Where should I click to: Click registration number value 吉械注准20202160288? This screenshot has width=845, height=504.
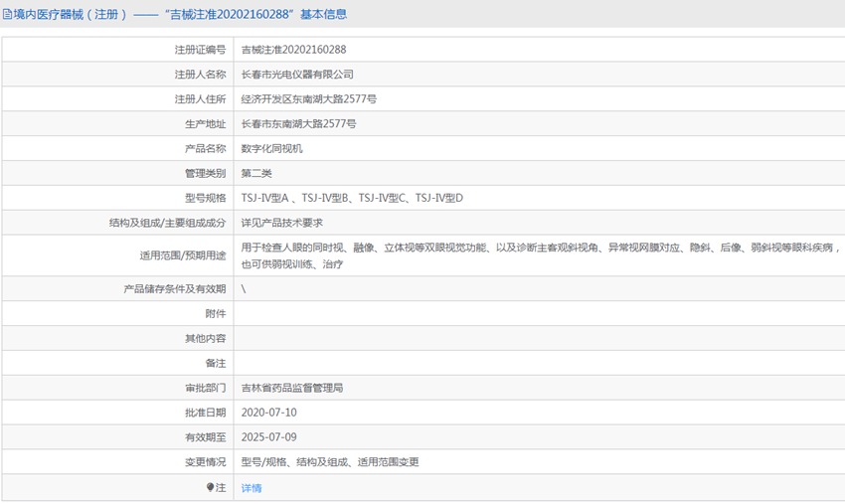point(293,49)
